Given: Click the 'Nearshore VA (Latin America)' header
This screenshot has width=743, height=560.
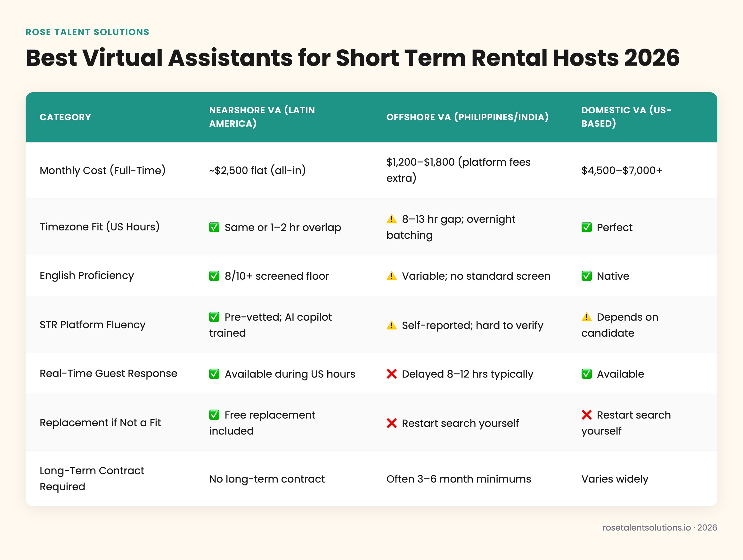Looking at the screenshot, I should 262,117.
